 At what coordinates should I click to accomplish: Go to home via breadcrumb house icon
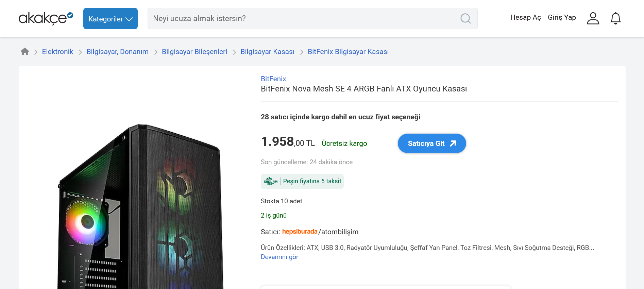click(25, 52)
